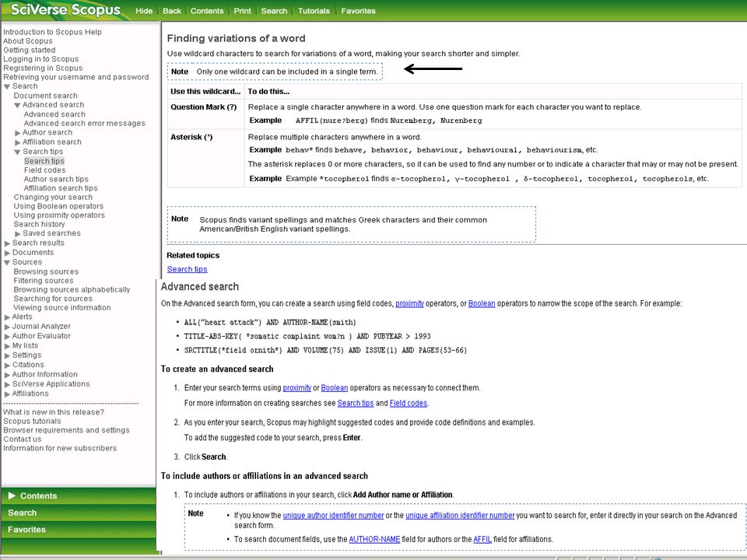Image resolution: width=747 pixels, height=560 pixels.
Task: Open Introduction to Scopus Help topic
Action: pos(52,32)
